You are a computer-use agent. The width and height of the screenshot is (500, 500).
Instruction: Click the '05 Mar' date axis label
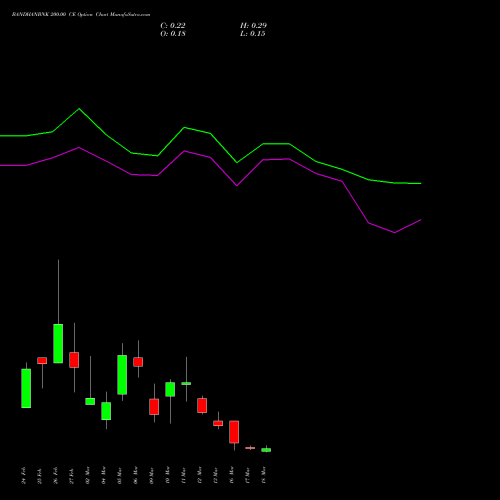120,475
